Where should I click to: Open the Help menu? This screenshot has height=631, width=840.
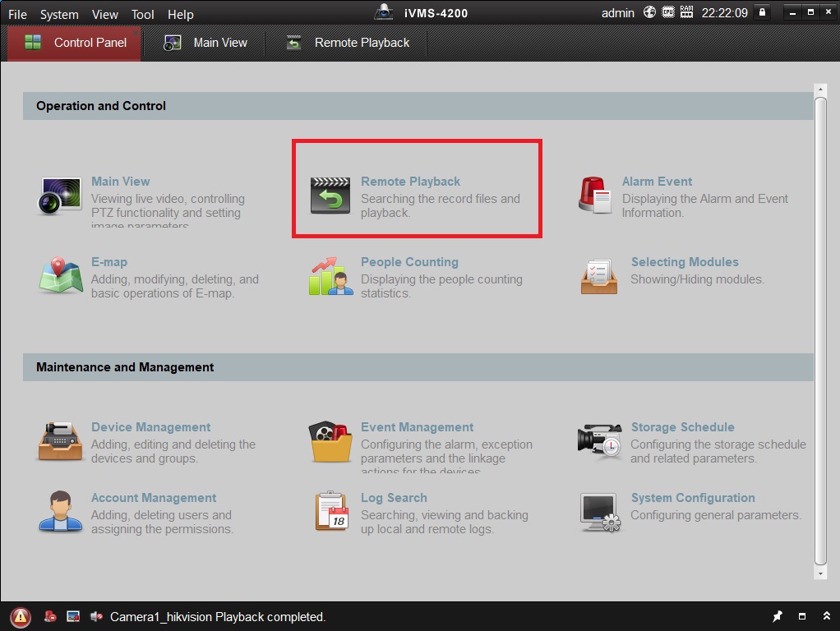pyautogui.click(x=181, y=15)
